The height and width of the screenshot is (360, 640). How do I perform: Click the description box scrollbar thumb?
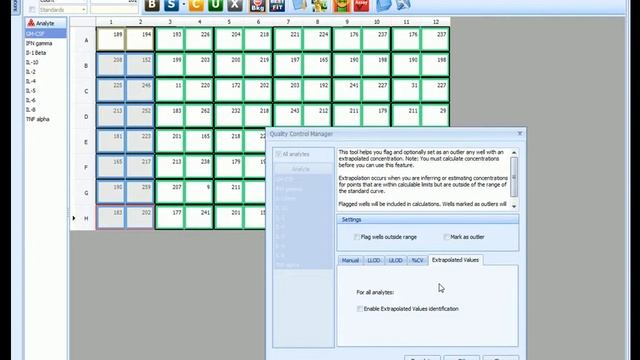tap(514, 177)
